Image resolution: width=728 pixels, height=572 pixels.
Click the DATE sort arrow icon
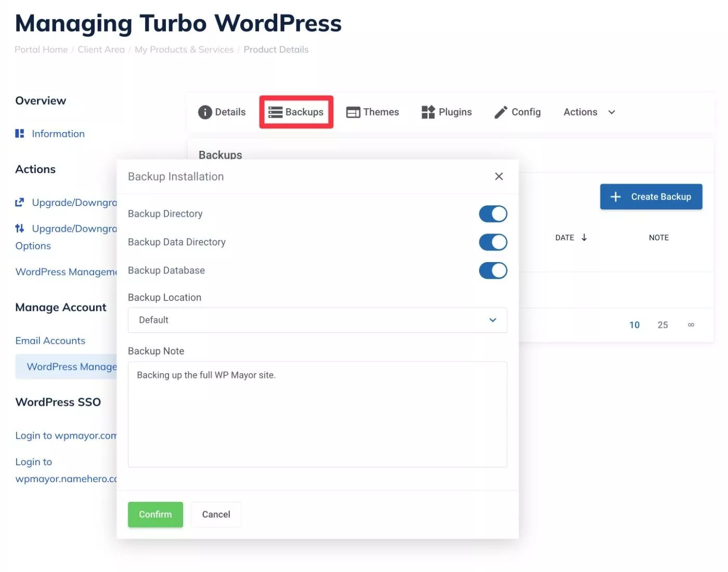[x=584, y=237]
